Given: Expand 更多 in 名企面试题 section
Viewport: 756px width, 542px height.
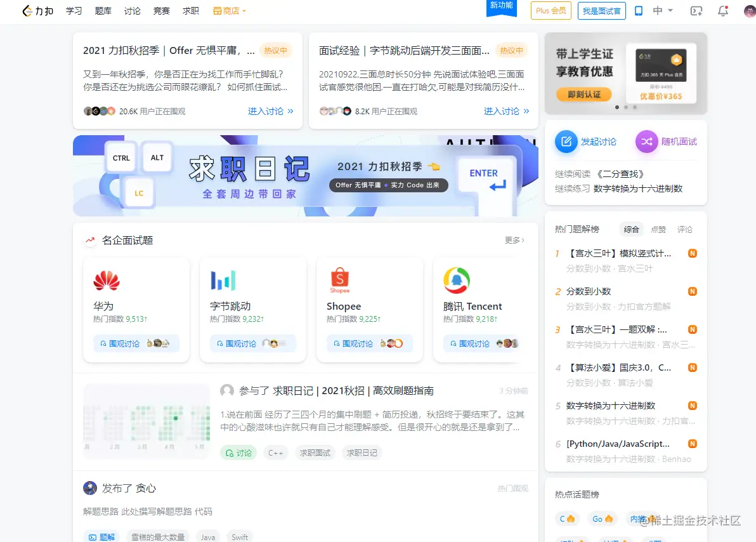Looking at the screenshot, I should tap(514, 240).
